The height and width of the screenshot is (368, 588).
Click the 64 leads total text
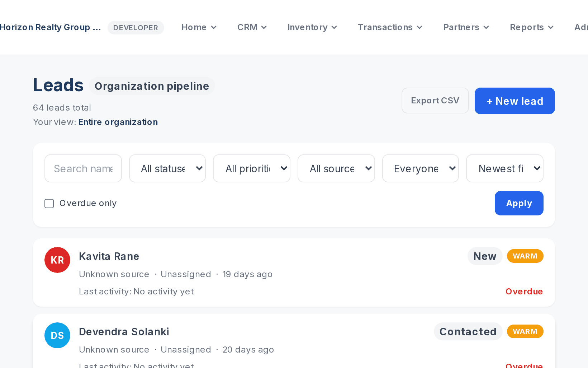click(62, 108)
